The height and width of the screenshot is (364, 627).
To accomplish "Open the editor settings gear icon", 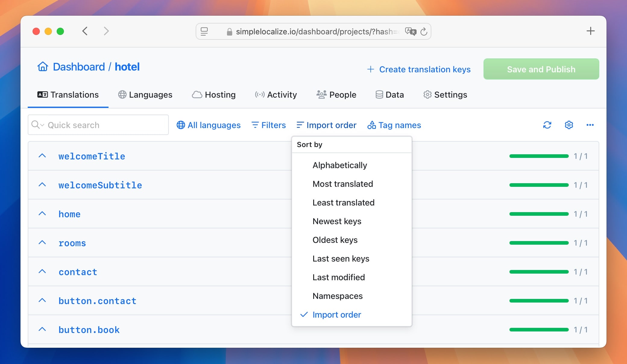I will [x=569, y=125].
